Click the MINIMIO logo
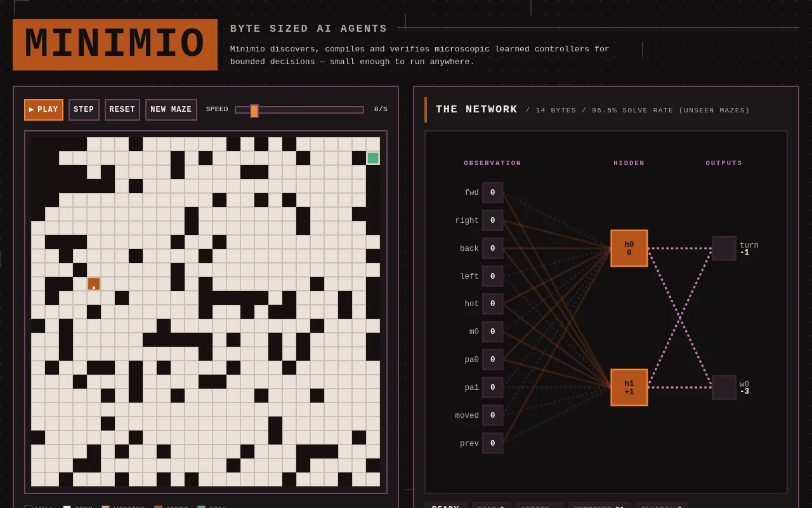Viewport: 812px width, 508px height. pos(115,44)
